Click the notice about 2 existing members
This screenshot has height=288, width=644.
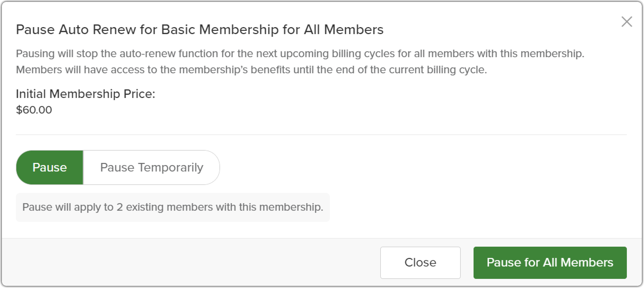click(173, 207)
